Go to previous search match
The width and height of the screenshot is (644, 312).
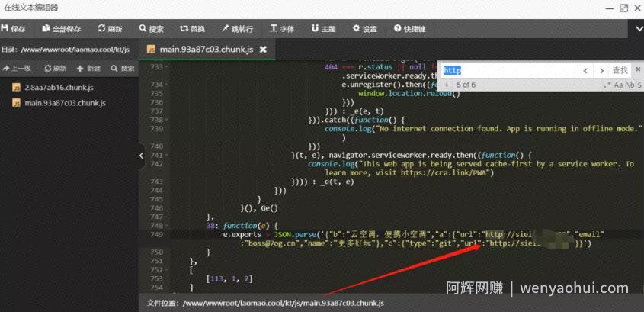[585, 71]
